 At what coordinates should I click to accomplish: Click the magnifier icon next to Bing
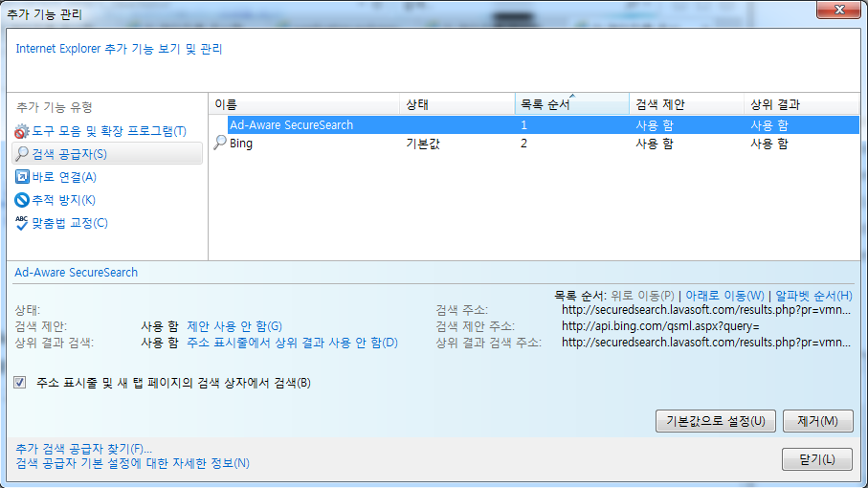[220, 143]
